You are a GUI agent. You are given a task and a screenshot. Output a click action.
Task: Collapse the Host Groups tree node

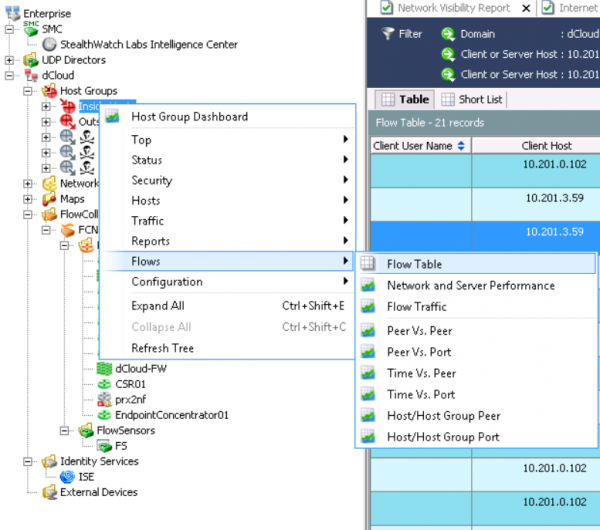[28, 91]
